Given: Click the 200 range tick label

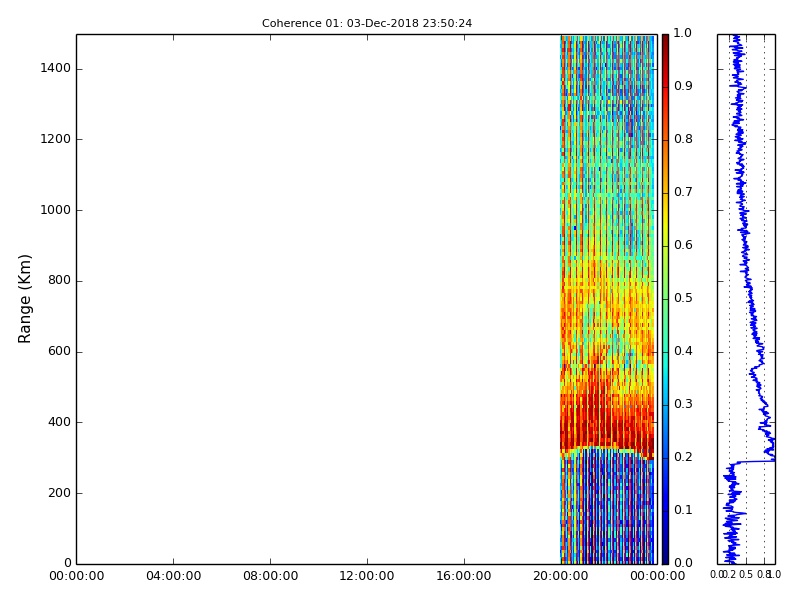Looking at the screenshot, I should (59, 493).
